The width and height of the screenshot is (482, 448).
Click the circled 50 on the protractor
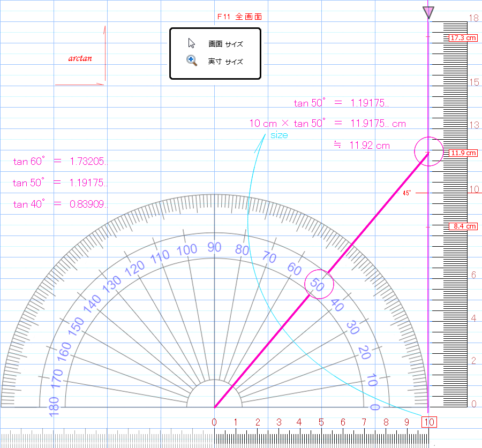coord(319,285)
